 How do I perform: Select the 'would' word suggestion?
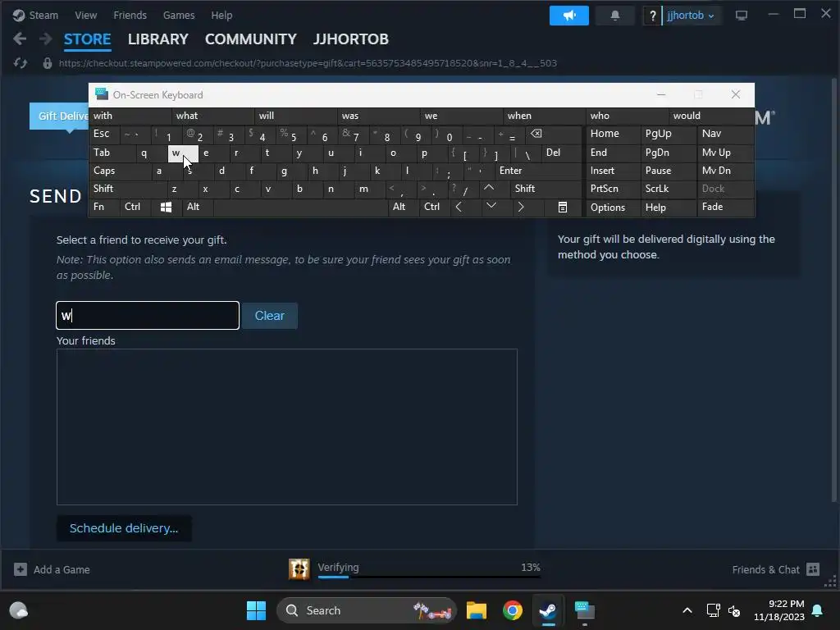[x=711, y=116]
